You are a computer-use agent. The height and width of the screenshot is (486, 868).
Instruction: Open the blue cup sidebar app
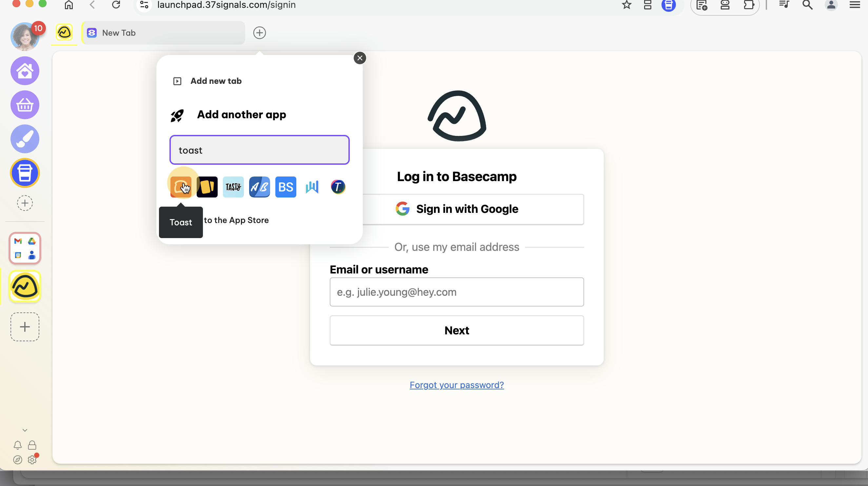pos(25,173)
